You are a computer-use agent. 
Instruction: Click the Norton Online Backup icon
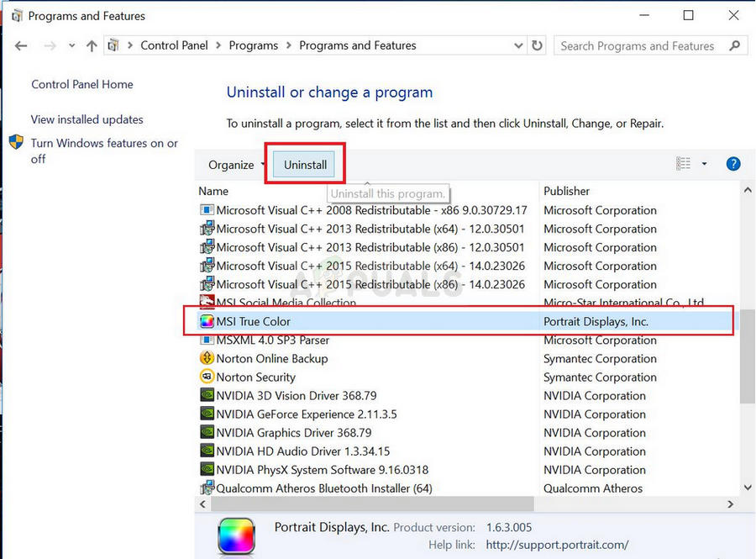pyautogui.click(x=207, y=358)
